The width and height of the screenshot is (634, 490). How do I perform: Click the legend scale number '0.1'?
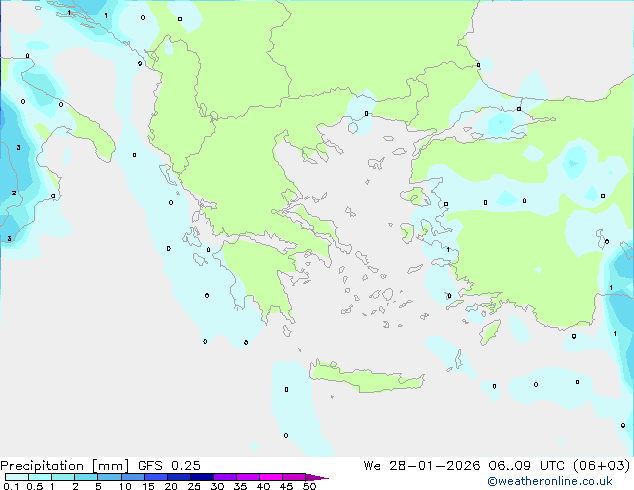pyautogui.click(x=11, y=486)
